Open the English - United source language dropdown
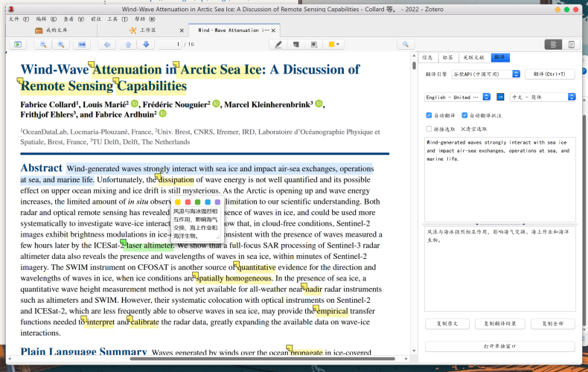This screenshot has height=372, width=588. pos(458,97)
